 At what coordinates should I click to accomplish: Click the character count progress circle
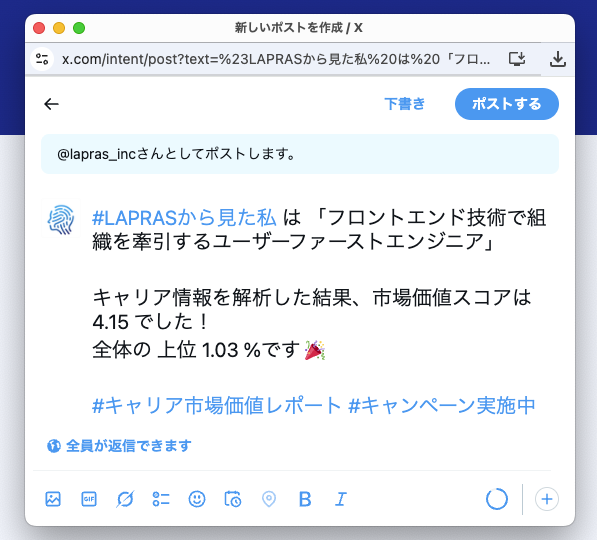(497, 499)
